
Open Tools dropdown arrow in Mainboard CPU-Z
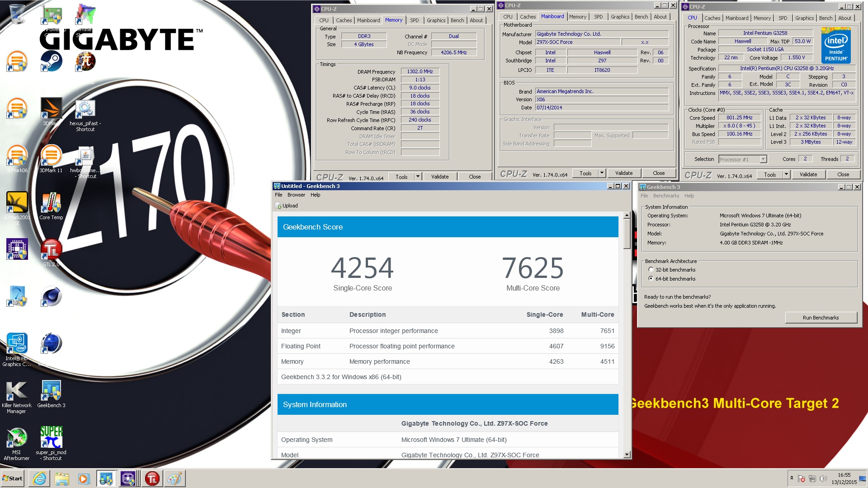click(602, 173)
